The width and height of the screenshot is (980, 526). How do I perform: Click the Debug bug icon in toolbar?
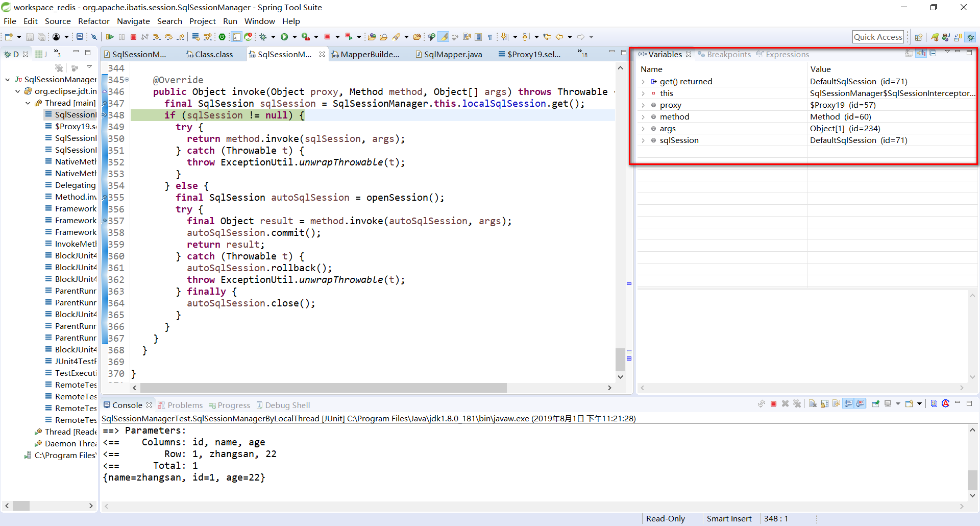[263, 37]
